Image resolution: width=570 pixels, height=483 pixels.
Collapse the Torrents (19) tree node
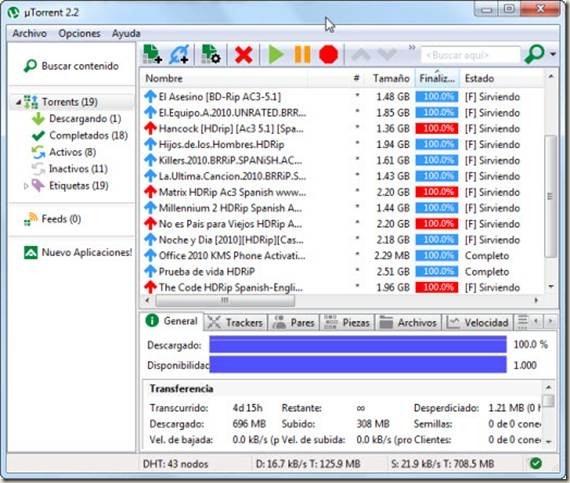click(x=18, y=102)
